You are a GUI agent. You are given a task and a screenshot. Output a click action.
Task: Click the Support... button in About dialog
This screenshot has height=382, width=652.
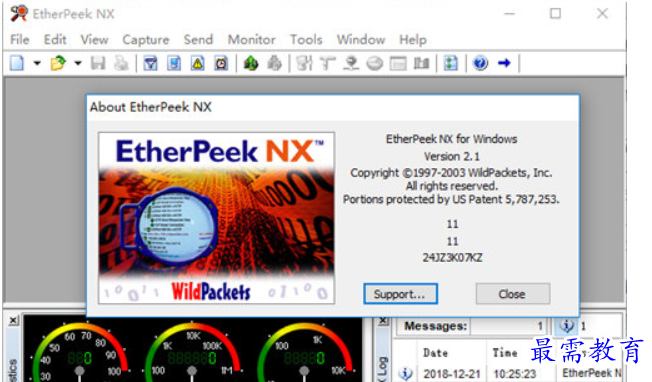click(x=400, y=294)
